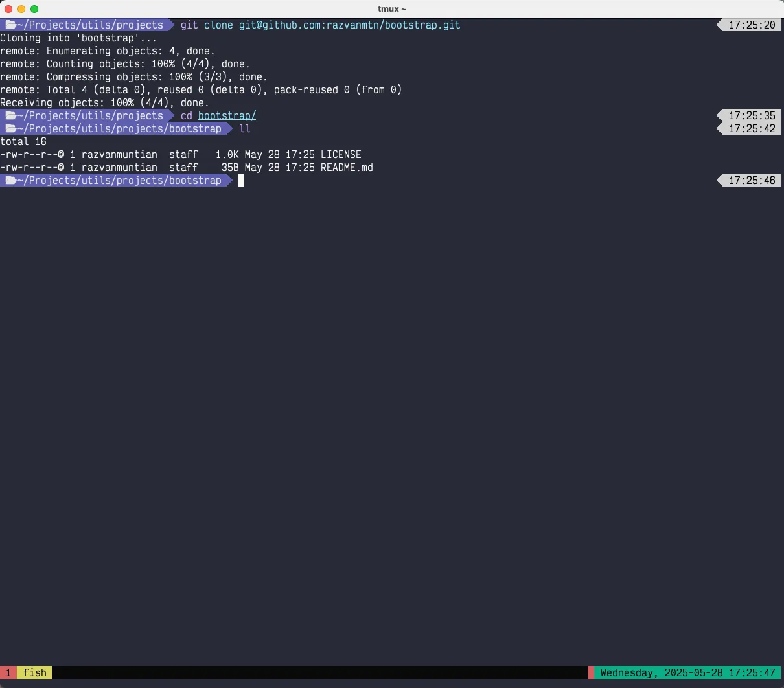Click the red close window button

tap(8, 9)
